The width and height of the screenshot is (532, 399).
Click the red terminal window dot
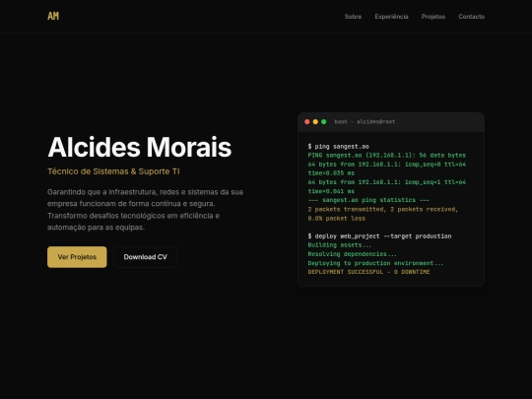(307, 122)
